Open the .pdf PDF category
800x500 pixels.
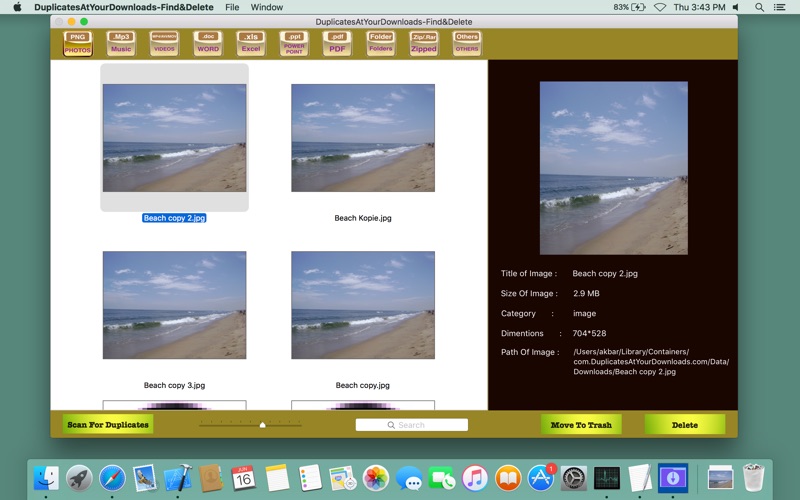337,43
